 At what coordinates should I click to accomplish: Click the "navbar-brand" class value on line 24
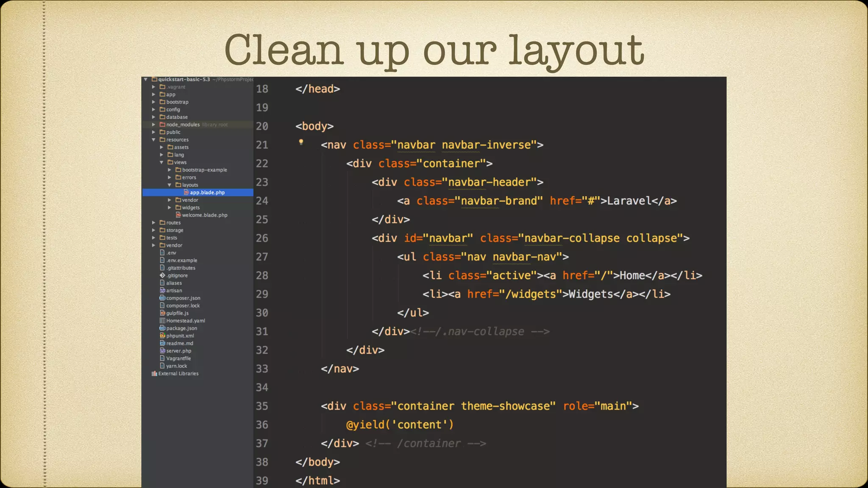[498, 201]
